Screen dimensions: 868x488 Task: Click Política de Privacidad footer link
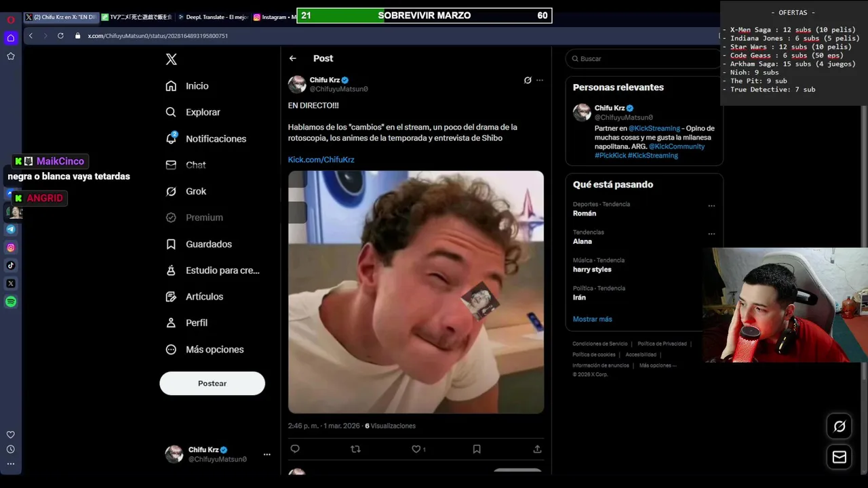pyautogui.click(x=662, y=344)
